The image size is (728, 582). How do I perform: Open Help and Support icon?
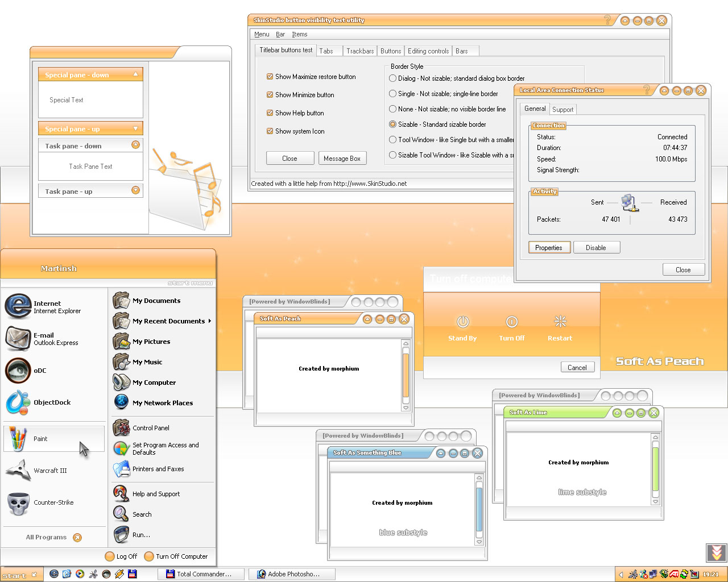click(121, 494)
